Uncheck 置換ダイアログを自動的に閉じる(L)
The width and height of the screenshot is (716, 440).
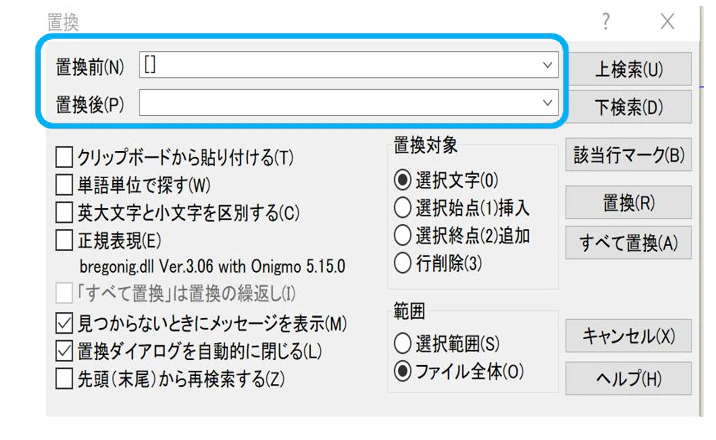click(x=64, y=351)
